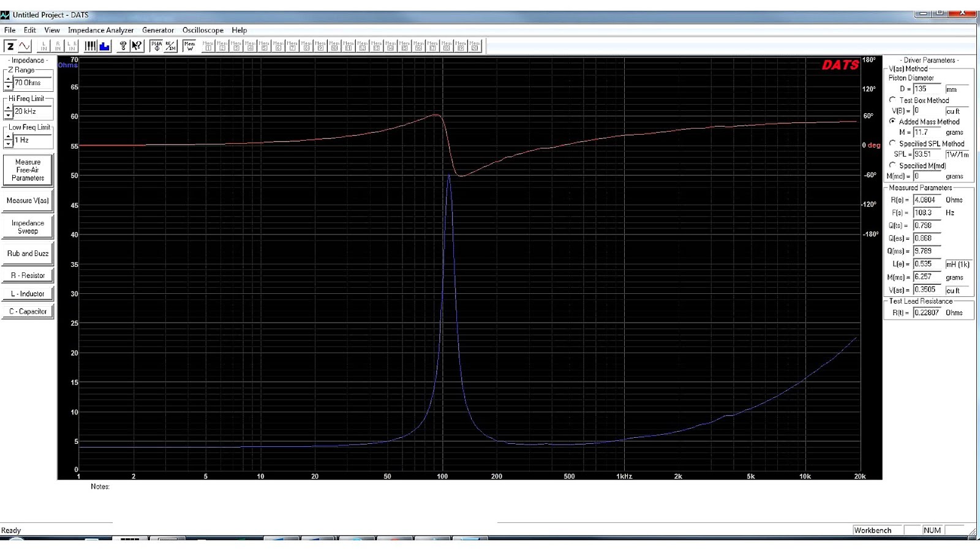Click the Z Range 70 Ohms field

pyautogui.click(x=33, y=83)
